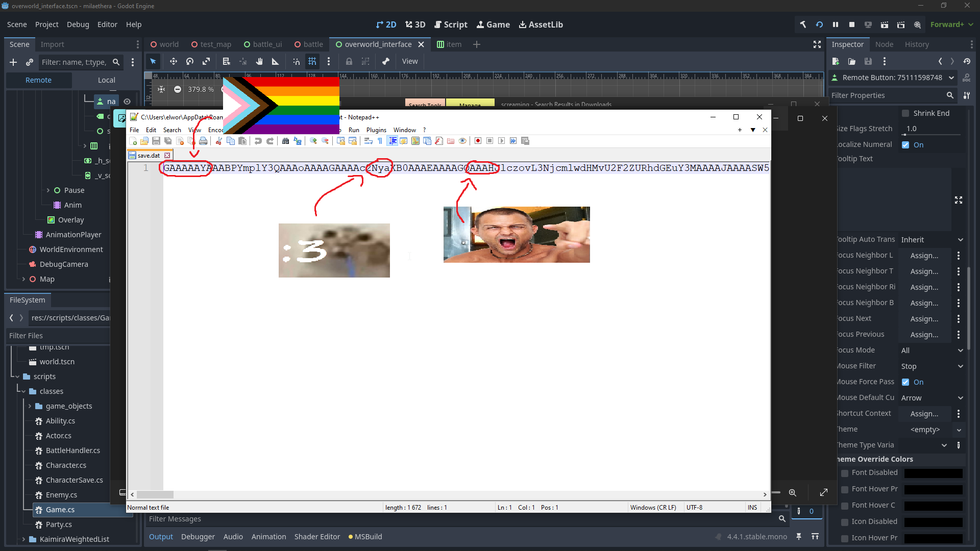Click the Stop running project button
Image resolution: width=980 pixels, height=551 pixels.
pyautogui.click(x=852, y=24)
